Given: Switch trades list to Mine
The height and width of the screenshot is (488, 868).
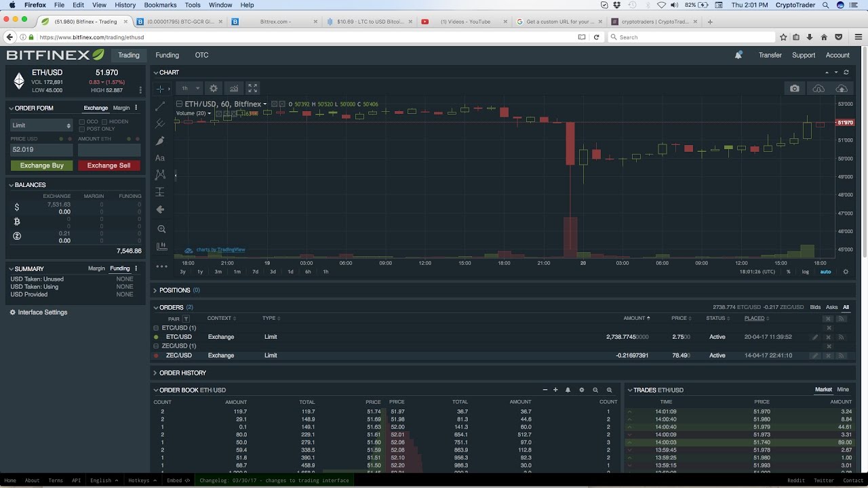Looking at the screenshot, I should pos(843,390).
